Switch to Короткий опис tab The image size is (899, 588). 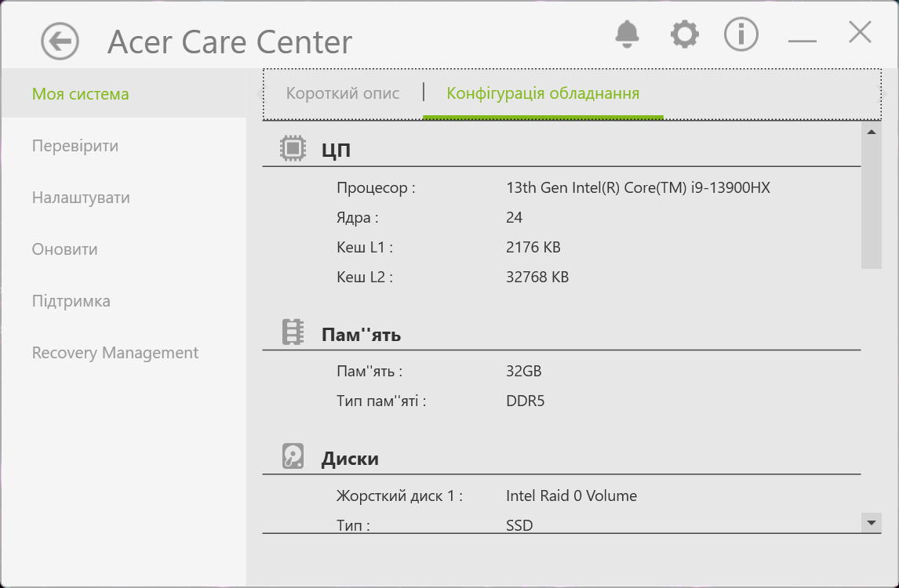coord(343,94)
